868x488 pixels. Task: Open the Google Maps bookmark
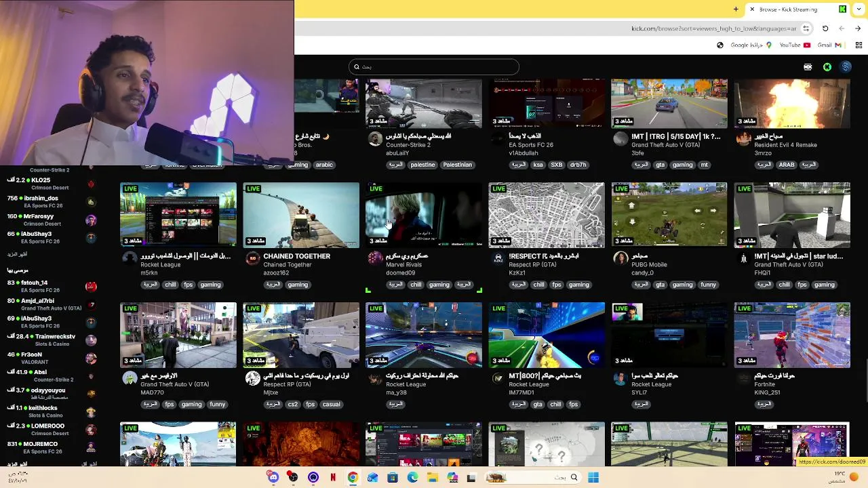click(751, 45)
